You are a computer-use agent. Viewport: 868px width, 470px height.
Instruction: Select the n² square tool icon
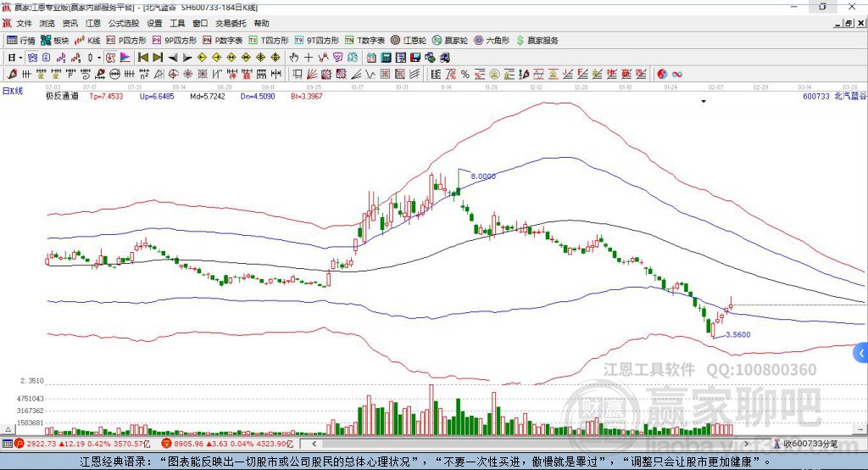click(143, 75)
